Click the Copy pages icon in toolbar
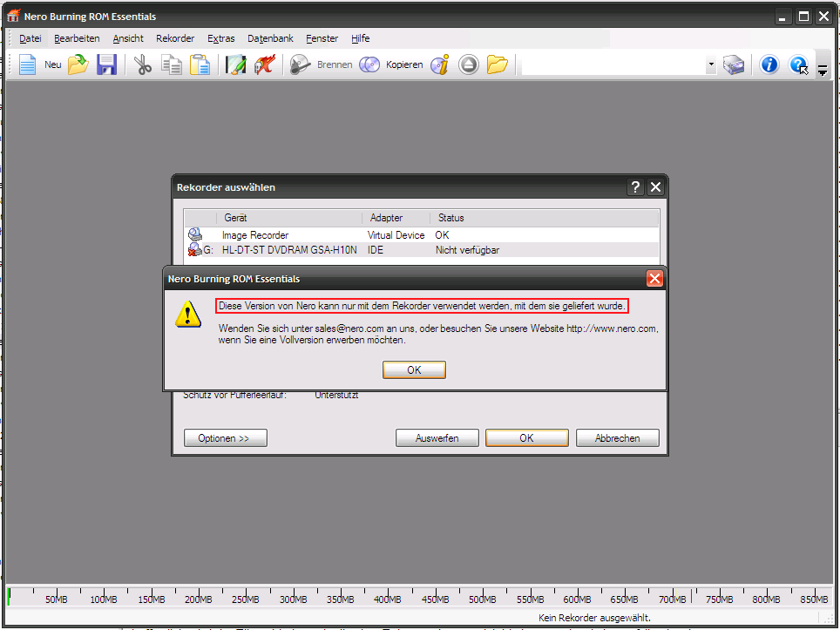Viewport: 840px width, 630px height. pos(172,64)
